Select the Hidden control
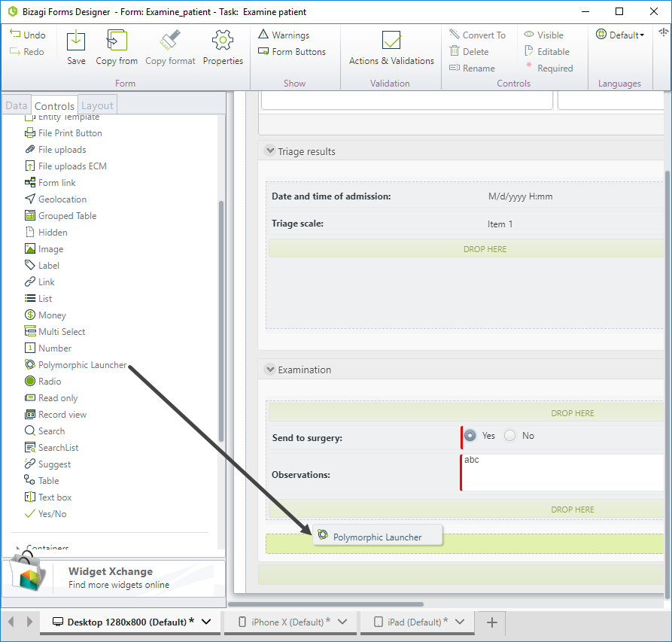672x642 pixels. point(46,233)
